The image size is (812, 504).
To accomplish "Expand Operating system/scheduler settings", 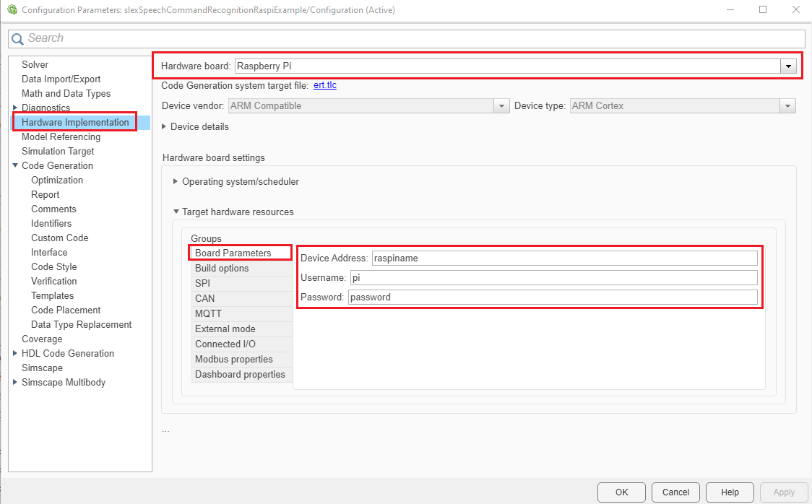I will (176, 181).
